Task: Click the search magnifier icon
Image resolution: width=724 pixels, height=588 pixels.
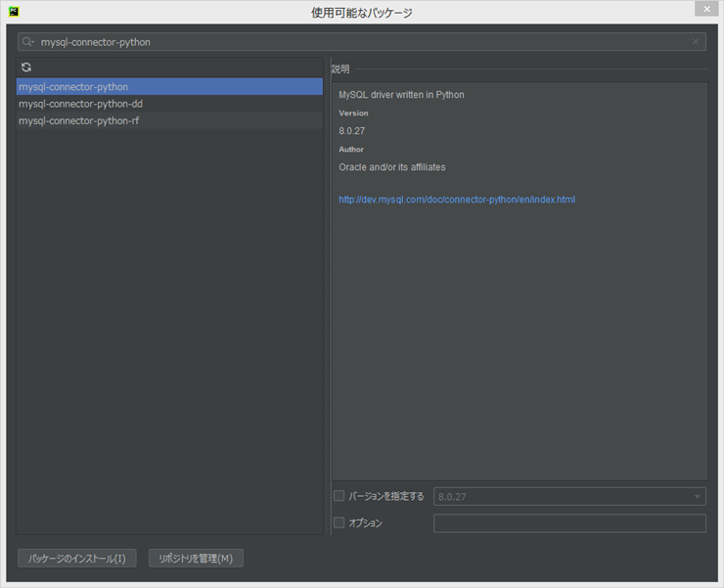Action: click(27, 42)
